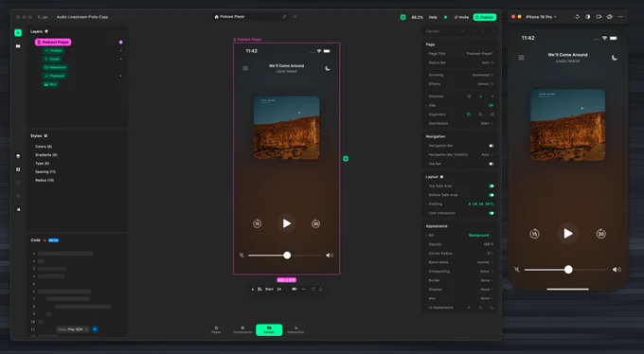Toggle the Navigation Bar switch

pyautogui.click(x=492, y=146)
